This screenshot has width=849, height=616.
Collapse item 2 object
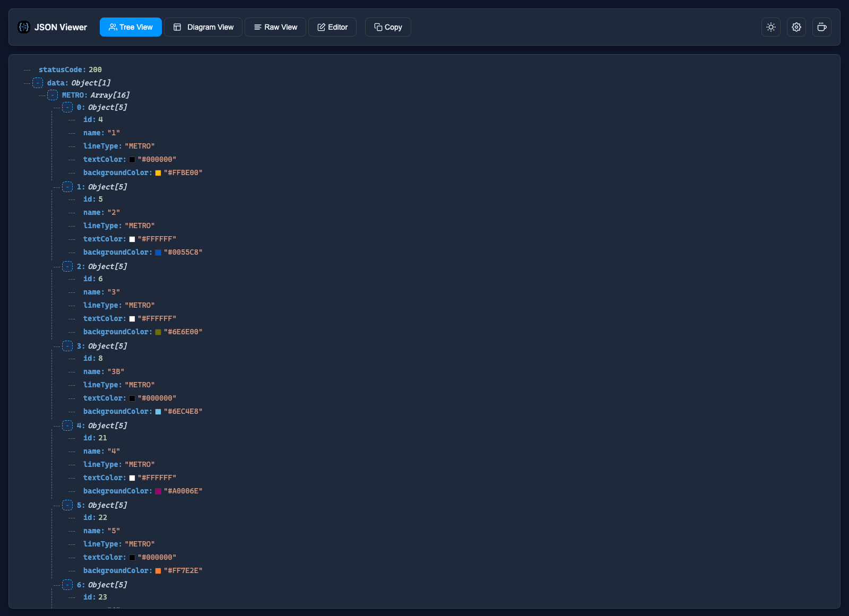tap(67, 266)
